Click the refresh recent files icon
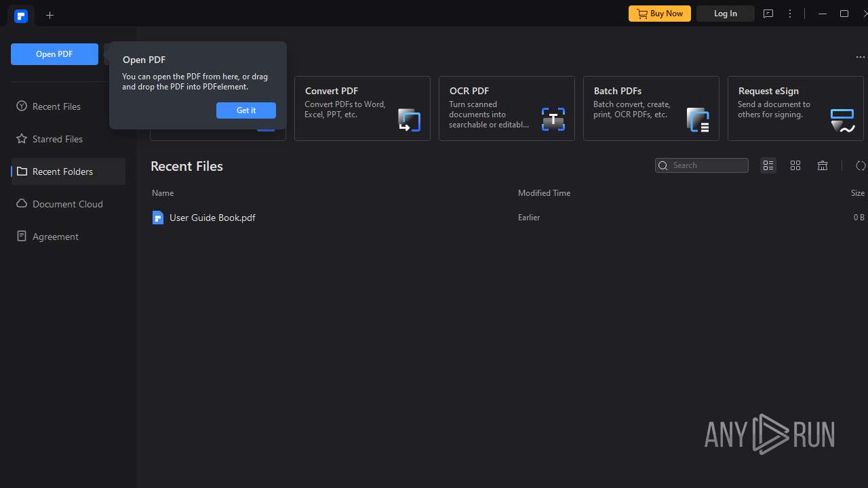Viewport: 868px width, 488px height. point(861,165)
